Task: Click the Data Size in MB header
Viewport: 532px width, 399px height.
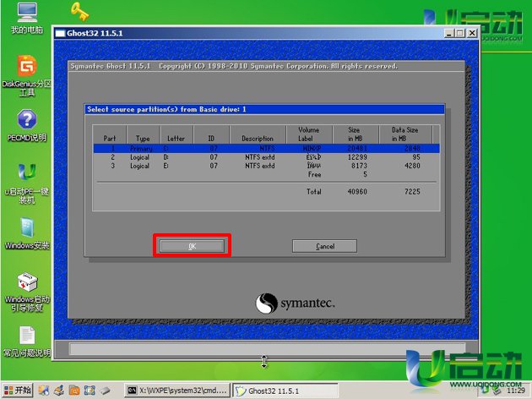Action: point(405,134)
